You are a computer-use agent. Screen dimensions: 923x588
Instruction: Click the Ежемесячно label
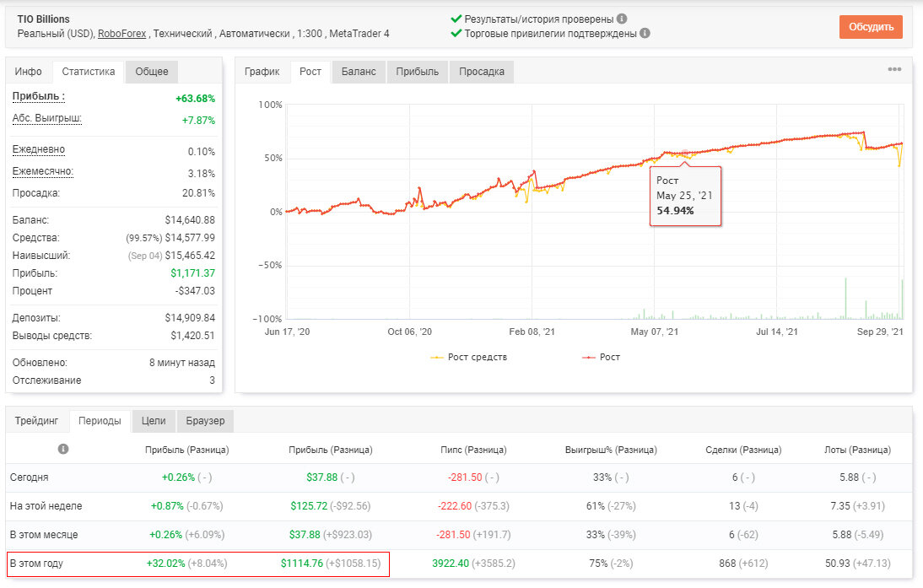coord(43,171)
